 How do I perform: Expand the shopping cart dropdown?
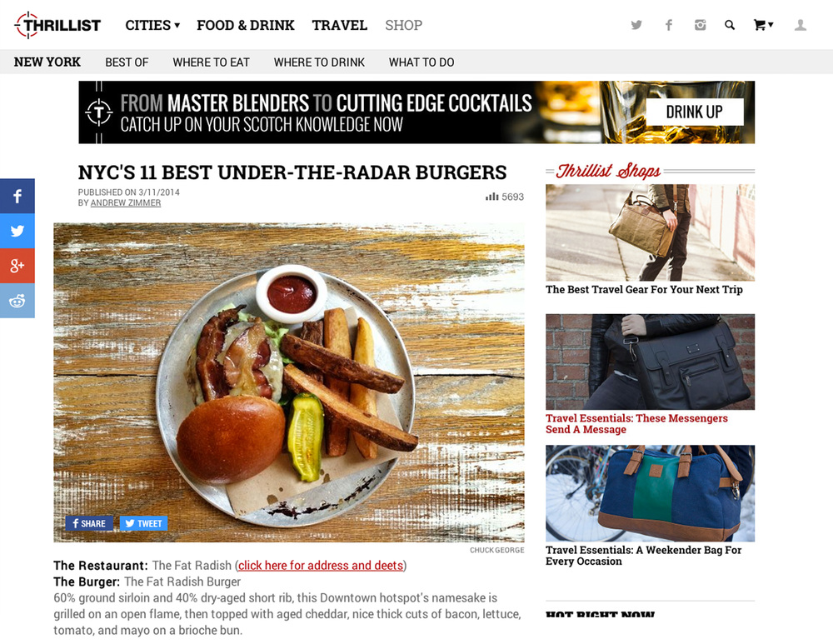763,25
